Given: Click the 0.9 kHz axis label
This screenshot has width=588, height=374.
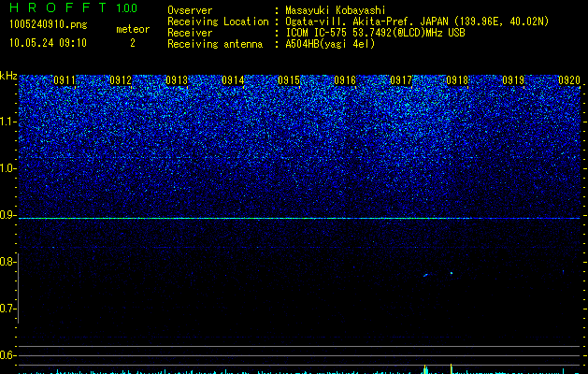Looking at the screenshot, I should (x=7, y=215).
